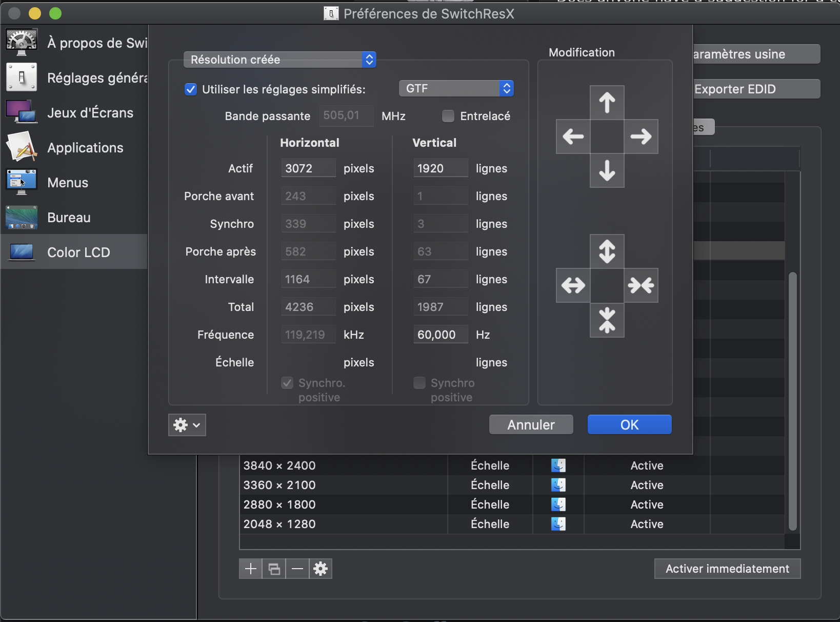Image resolution: width=840 pixels, height=622 pixels.
Task: Click the horizontal Synchro field 339
Action: coord(309,224)
